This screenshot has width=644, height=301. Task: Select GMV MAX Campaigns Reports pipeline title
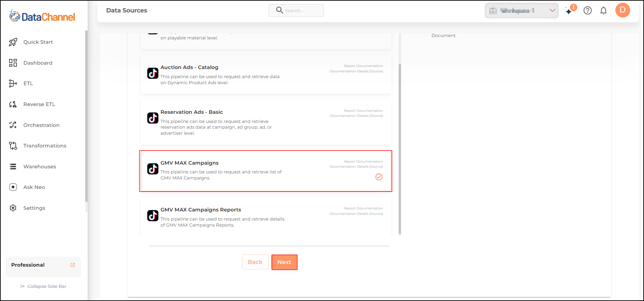(201, 210)
